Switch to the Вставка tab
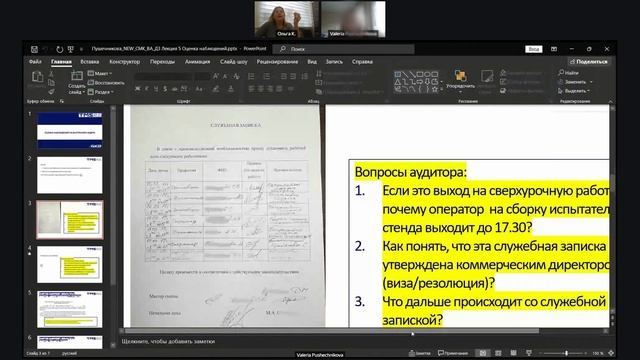This screenshot has width=640, height=360. pos(90,62)
